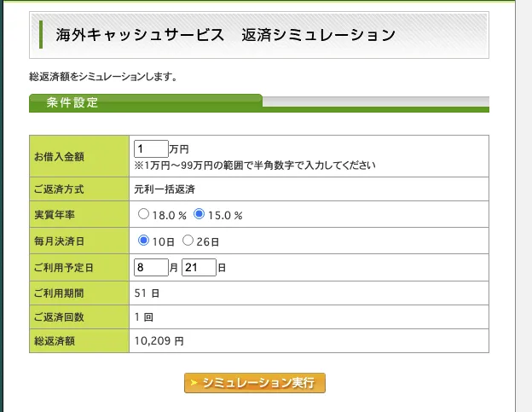Click the 元利一括返済 repayment method text
The width and height of the screenshot is (532, 412).
tap(165, 189)
